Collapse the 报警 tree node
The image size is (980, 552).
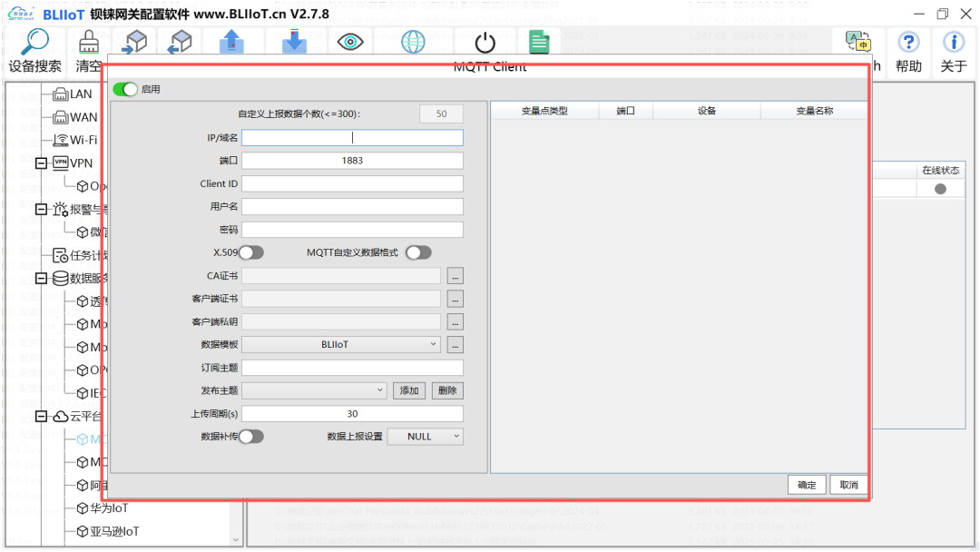point(41,210)
